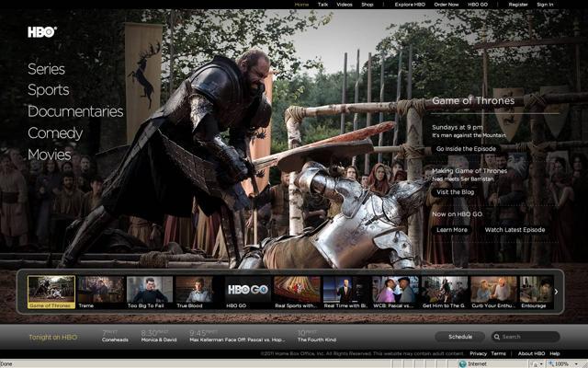Select Real Sports with... thumbnail

point(297,293)
